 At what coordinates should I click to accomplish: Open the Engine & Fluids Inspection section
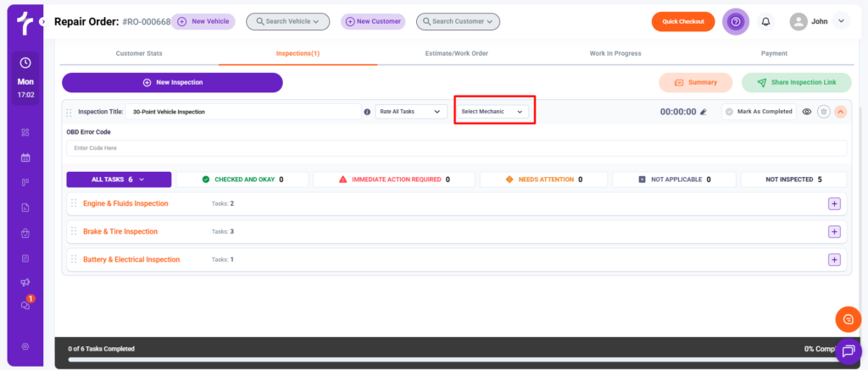coord(125,203)
